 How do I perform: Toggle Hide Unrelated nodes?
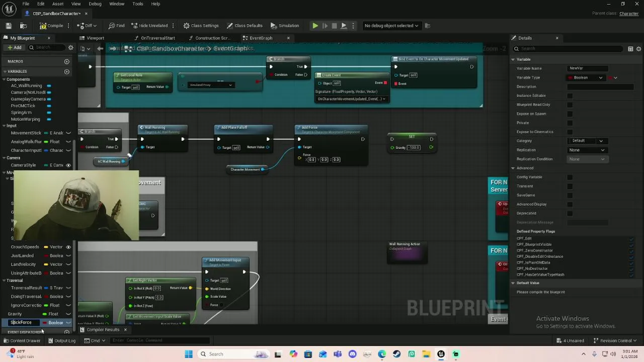[x=149, y=26]
